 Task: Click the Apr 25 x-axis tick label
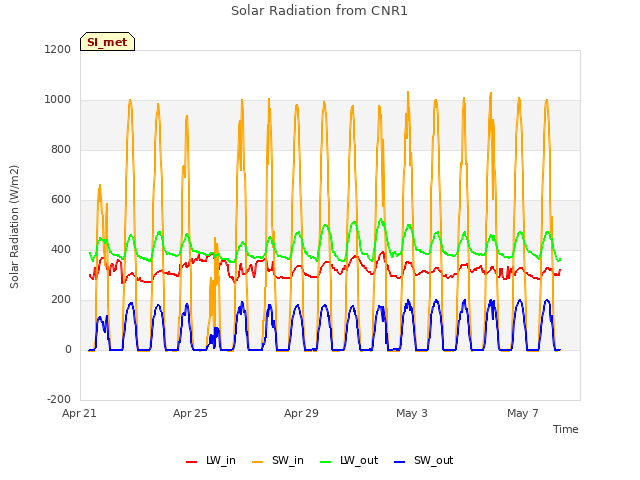coord(190,413)
